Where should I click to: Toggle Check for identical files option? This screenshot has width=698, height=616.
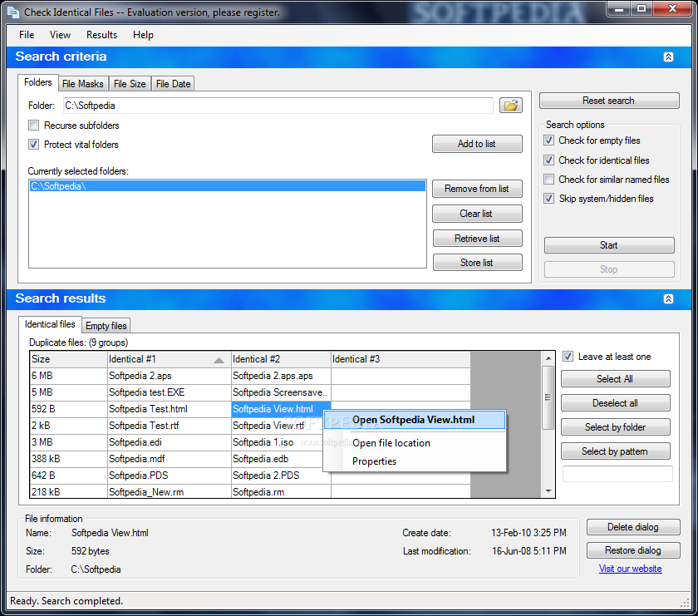click(549, 160)
